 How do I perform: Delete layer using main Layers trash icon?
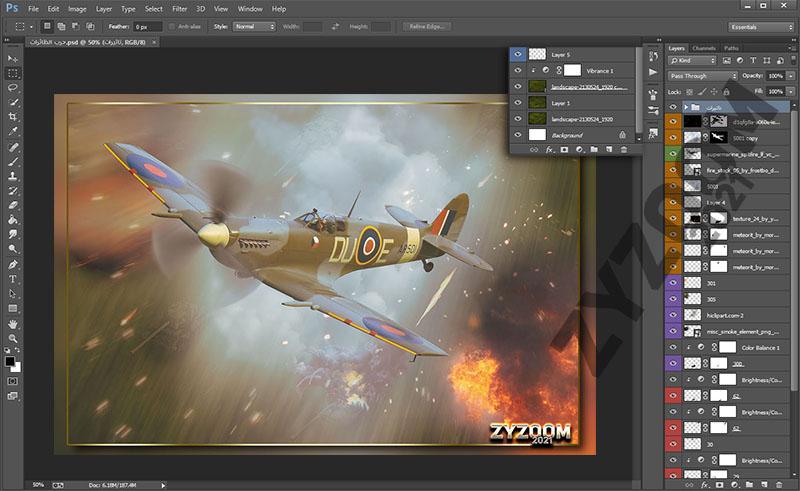click(x=779, y=484)
